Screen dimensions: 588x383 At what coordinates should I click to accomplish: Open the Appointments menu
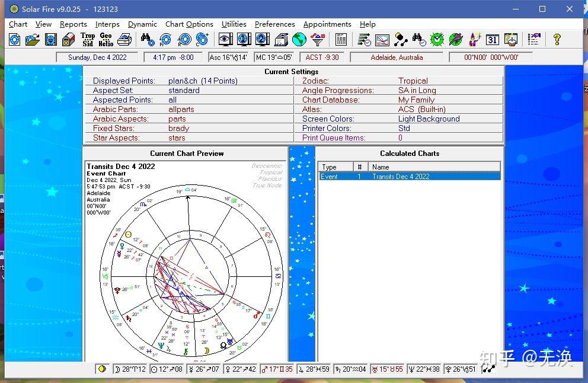point(327,24)
